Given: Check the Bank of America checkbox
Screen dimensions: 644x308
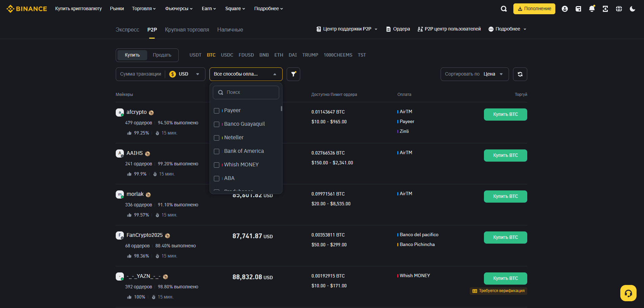Looking at the screenshot, I should [x=217, y=151].
